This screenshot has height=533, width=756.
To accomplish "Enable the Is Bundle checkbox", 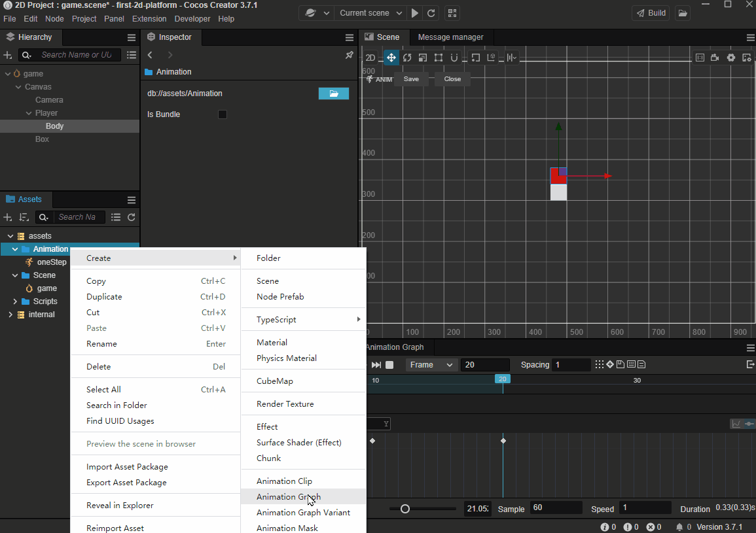I will click(x=223, y=114).
